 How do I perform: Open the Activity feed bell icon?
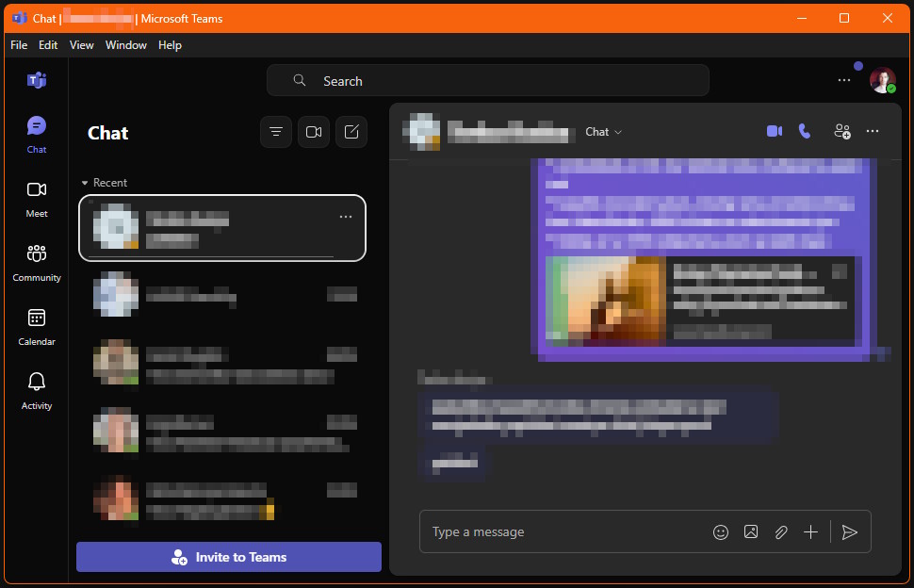[36, 392]
